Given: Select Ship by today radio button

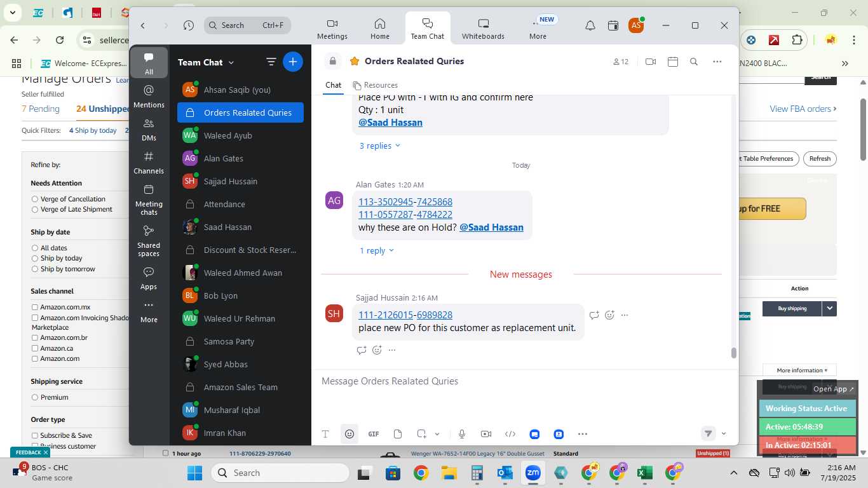Looking at the screenshot, I should point(35,258).
